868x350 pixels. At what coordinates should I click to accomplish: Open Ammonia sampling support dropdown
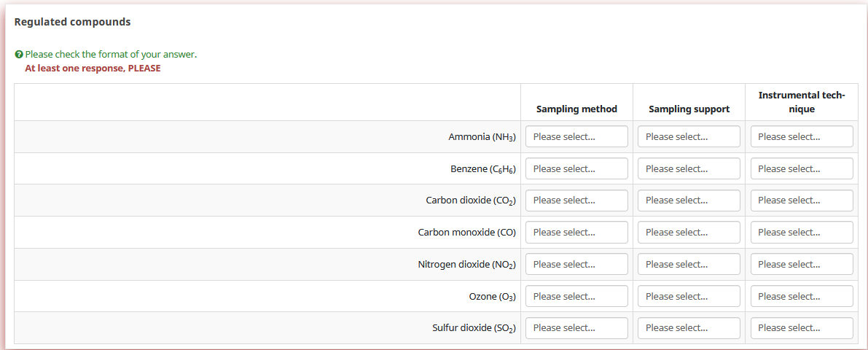(689, 136)
